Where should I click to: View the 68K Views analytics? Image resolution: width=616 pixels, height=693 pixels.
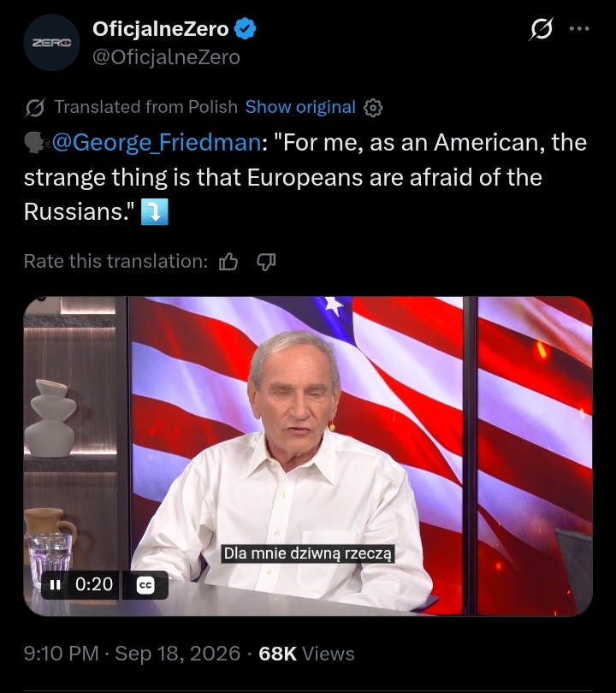pyautogui.click(x=306, y=654)
